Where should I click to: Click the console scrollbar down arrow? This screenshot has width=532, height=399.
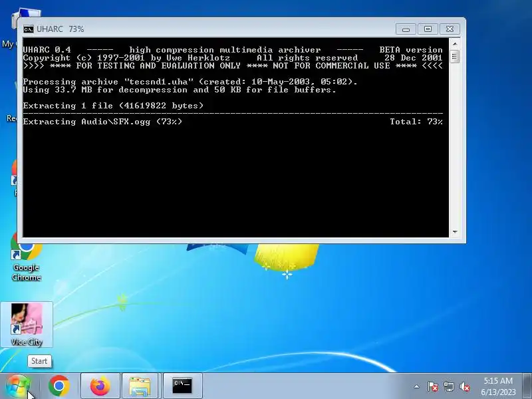pos(455,231)
